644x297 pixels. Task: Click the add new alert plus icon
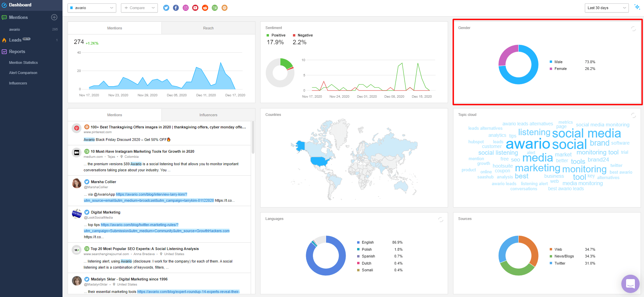point(54,17)
